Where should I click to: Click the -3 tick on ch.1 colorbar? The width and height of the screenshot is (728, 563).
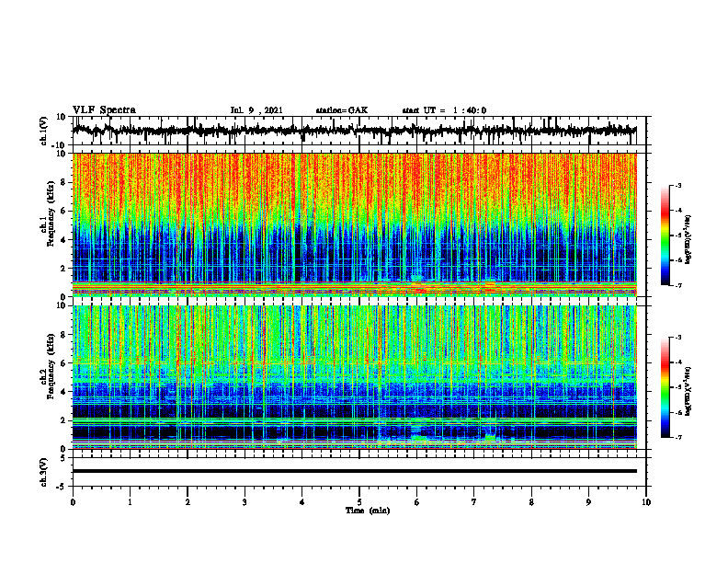[677, 185]
